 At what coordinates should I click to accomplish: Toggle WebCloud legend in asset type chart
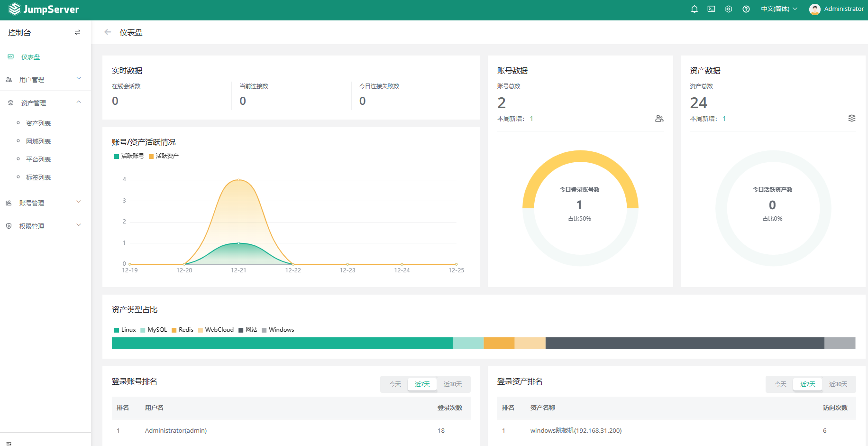(x=216, y=330)
